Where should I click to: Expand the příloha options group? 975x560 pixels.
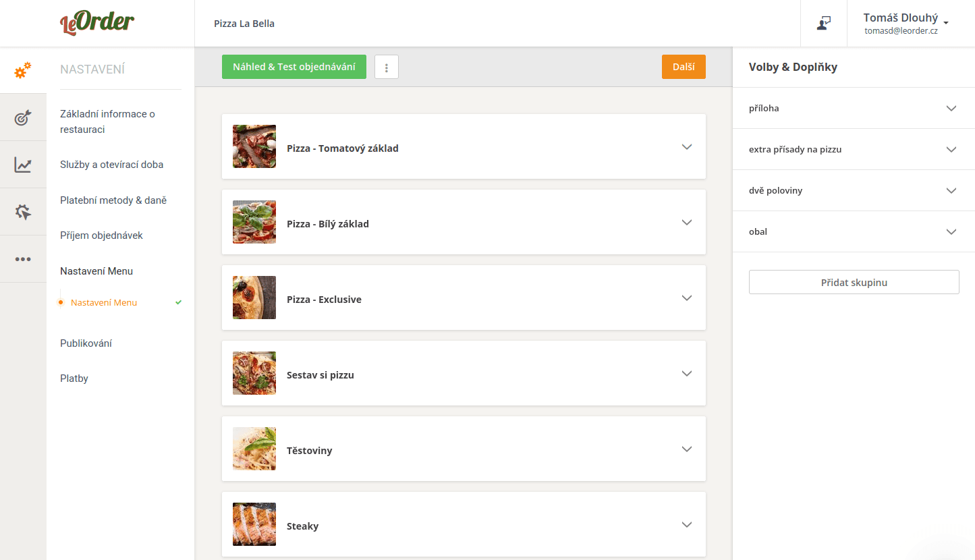tap(951, 109)
